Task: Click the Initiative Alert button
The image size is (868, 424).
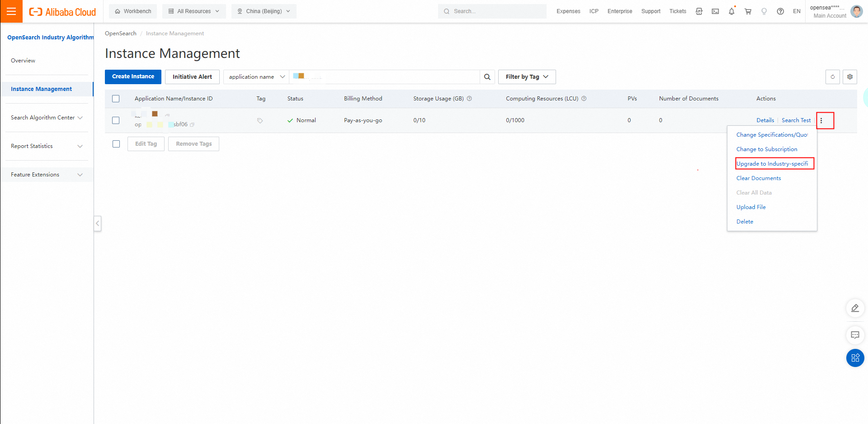Action: tap(192, 77)
